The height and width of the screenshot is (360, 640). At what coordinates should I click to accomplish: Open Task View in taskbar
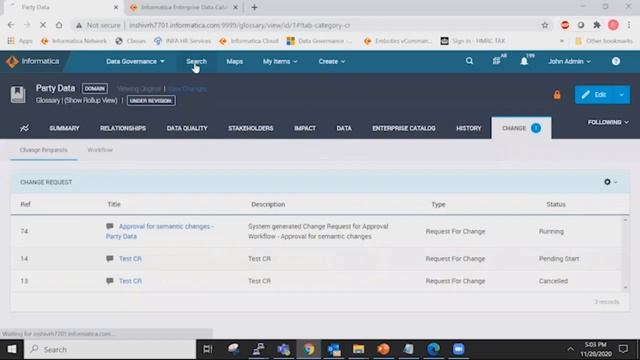pyautogui.click(x=208, y=349)
